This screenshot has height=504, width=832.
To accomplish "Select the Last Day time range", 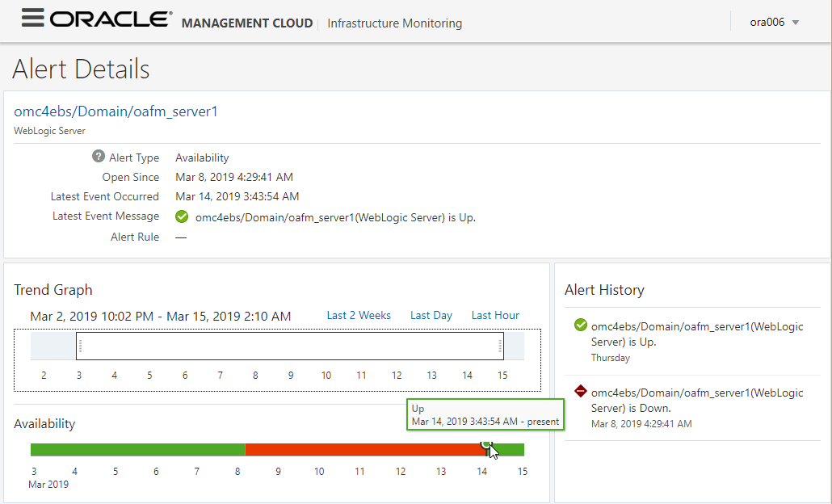I will coord(431,316).
